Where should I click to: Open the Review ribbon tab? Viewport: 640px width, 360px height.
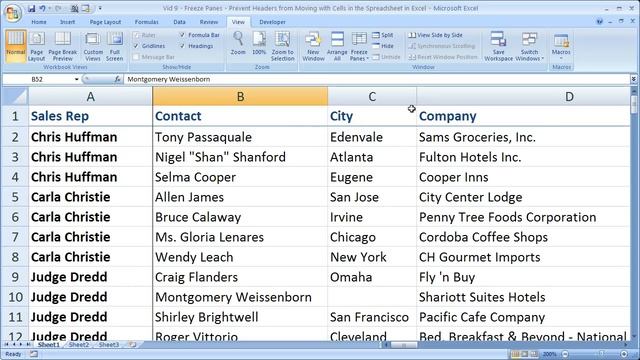pos(209,22)
